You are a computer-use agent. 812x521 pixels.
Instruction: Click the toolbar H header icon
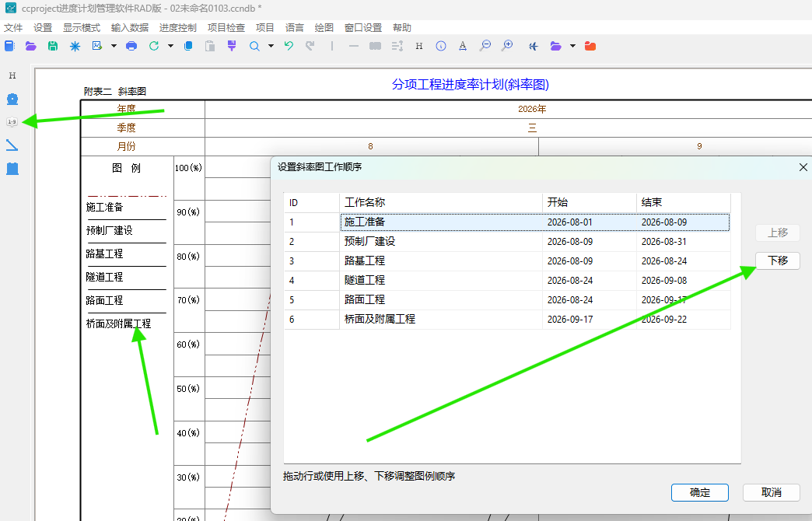[419, 46]
